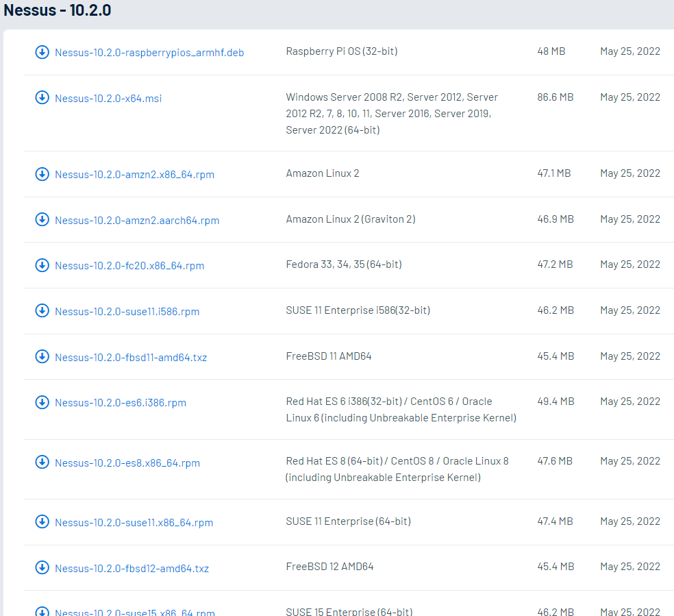Open Nessus-10.2.0-es6.i386.rpm link
This screenshot has width=674, height=616.
point(121,403)
